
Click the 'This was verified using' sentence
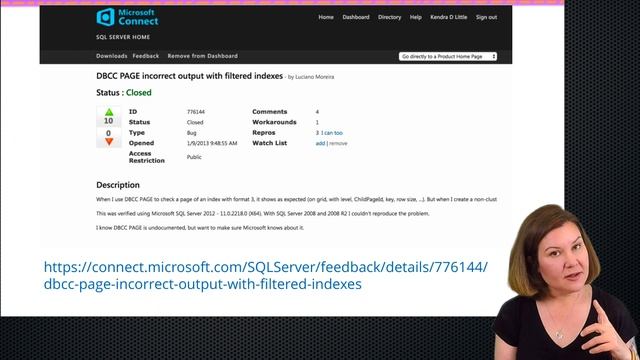[x=263, y=213]
